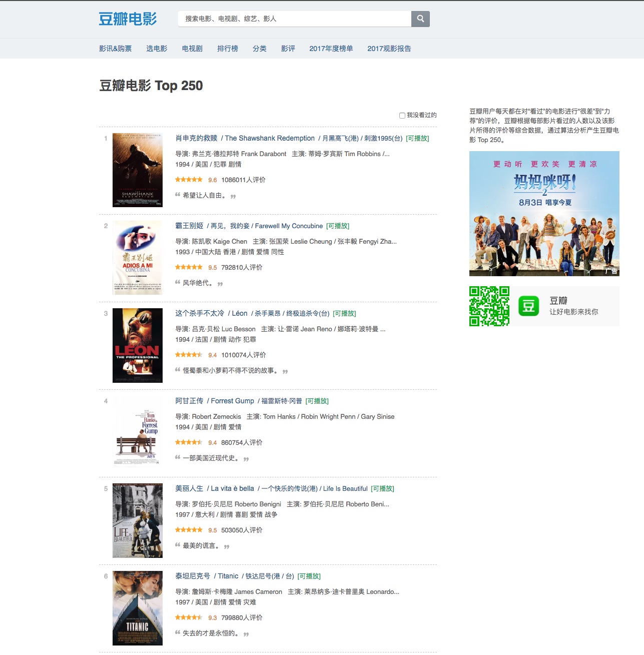Open the 选电影 nav item
The height and width of the screenshot is (655, 644).
157,49
